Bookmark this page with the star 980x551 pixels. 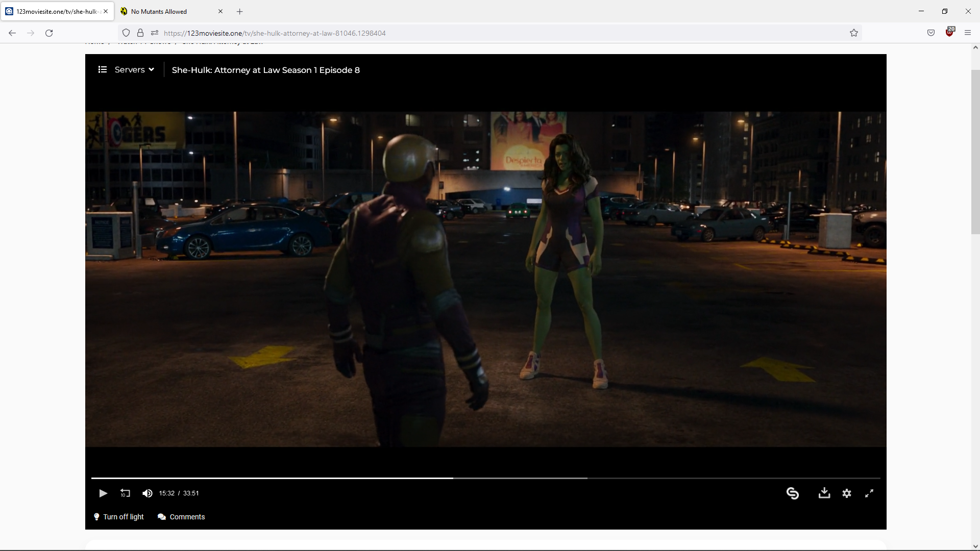coord(854,33)
